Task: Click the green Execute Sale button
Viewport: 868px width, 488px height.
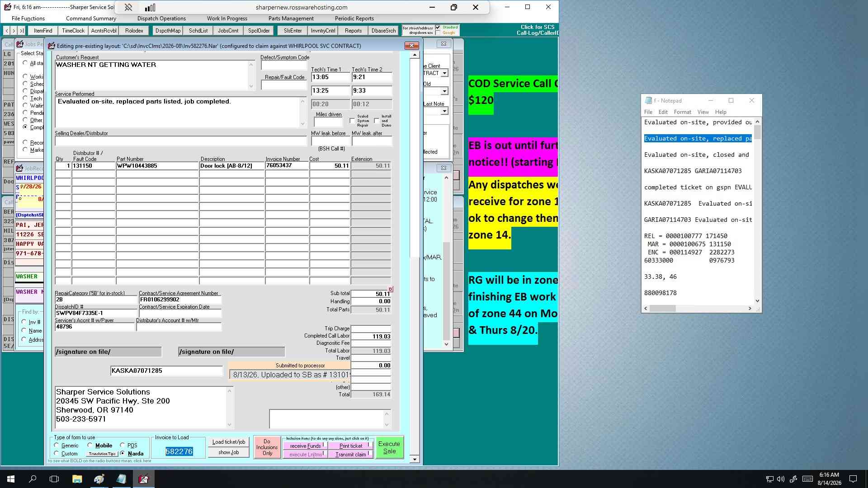Action: click(x=389, y=447)
